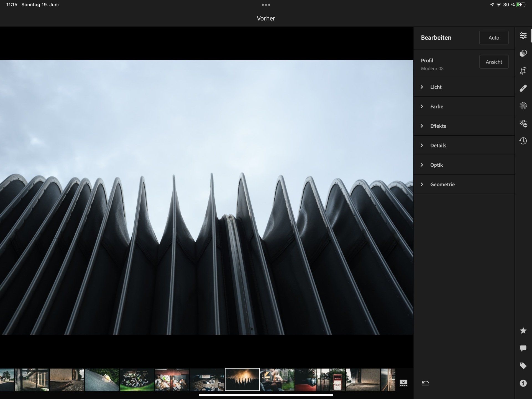The image size is (532, 399).
Task: Click the Ansicht profile button
Action: tap(493, 62)
